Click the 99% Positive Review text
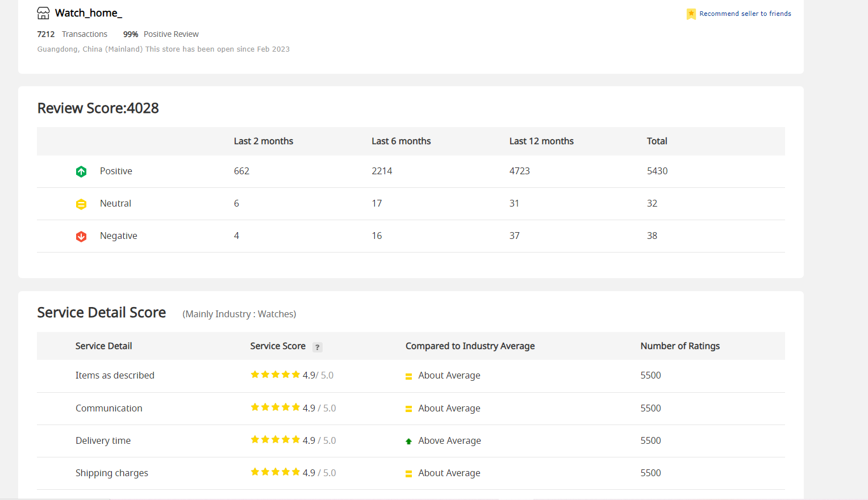The height and width of the screenshot is (500, 868). 161,34
